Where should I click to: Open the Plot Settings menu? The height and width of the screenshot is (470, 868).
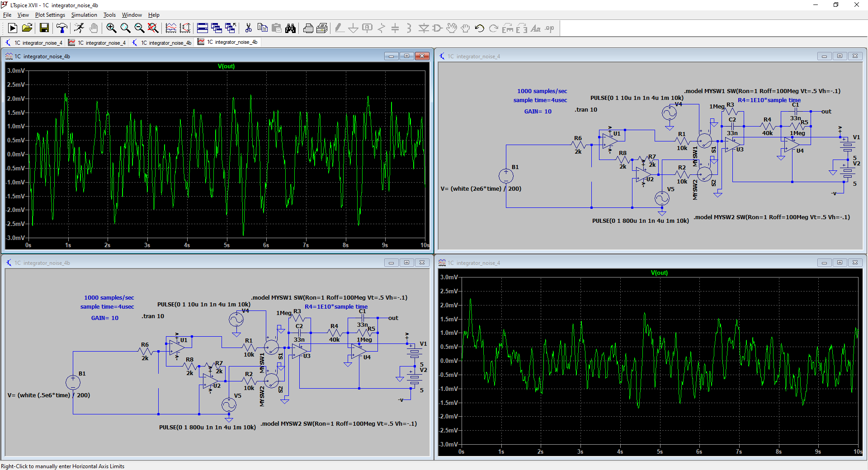click(x=50, y=15)
